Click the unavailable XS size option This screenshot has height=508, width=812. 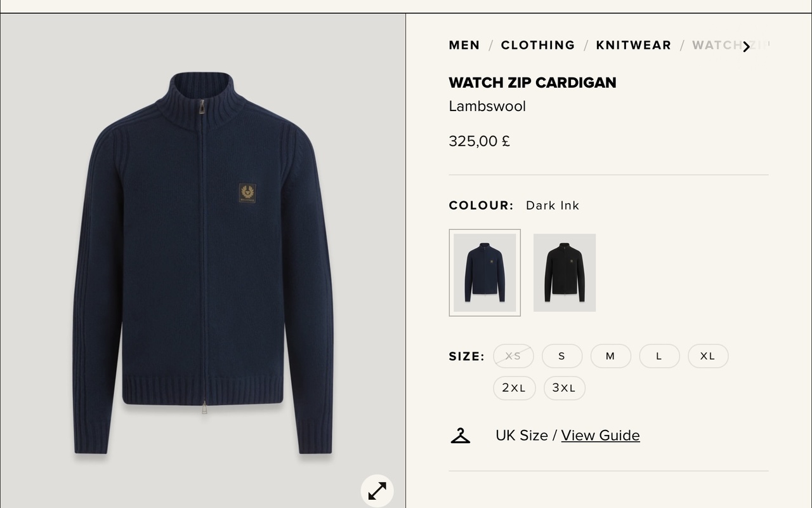coord(513,356)
